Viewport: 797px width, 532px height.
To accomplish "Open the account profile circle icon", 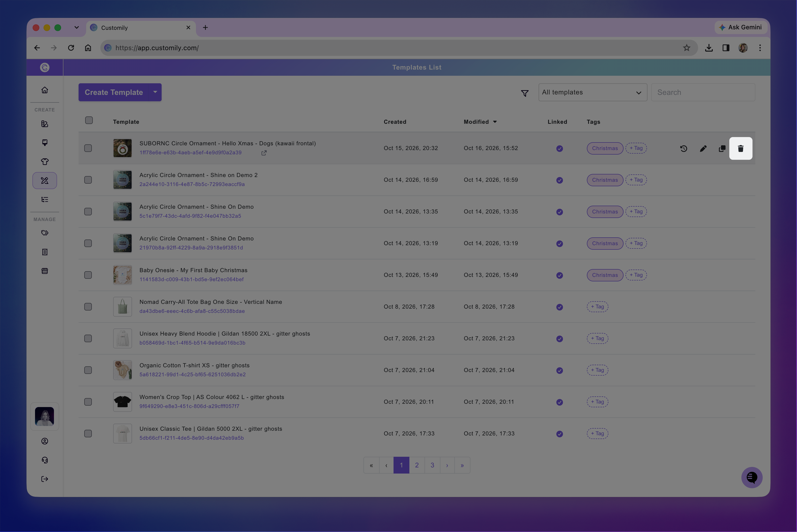I will point(45,441).
